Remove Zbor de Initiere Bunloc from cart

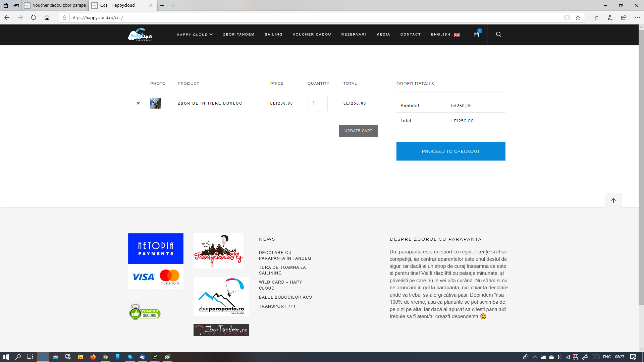(138, 103)
